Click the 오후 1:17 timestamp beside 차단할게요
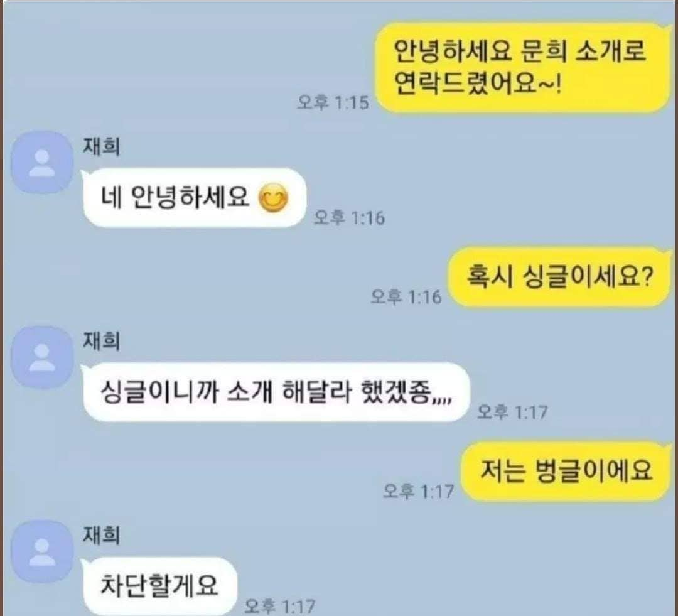The width and height of the screenshot is (678, 616). coord(280,607)
